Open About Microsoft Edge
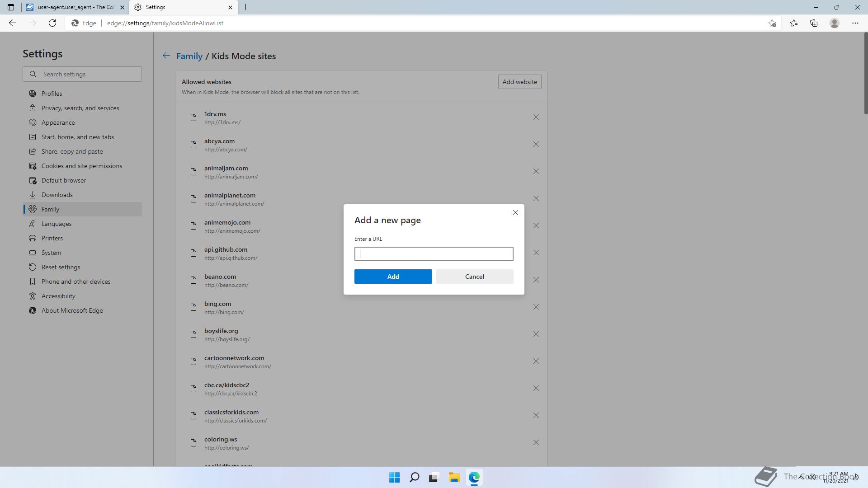Viewport: 868px width, 488px height. pos(82,310)
